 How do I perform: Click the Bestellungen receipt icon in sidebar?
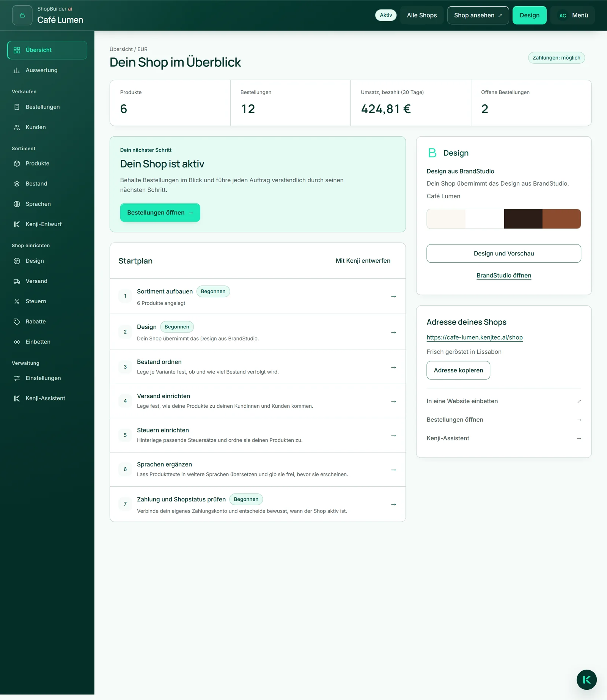17,107
